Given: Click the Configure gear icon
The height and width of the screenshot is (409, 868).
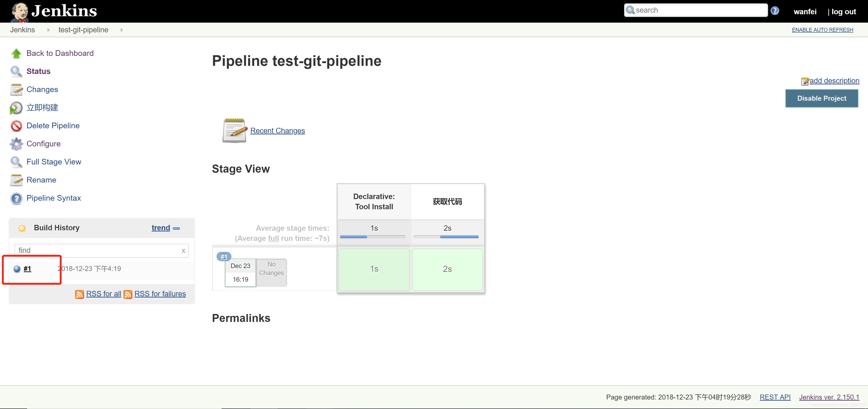Looking at the screenshot, I should click(16, 144).
